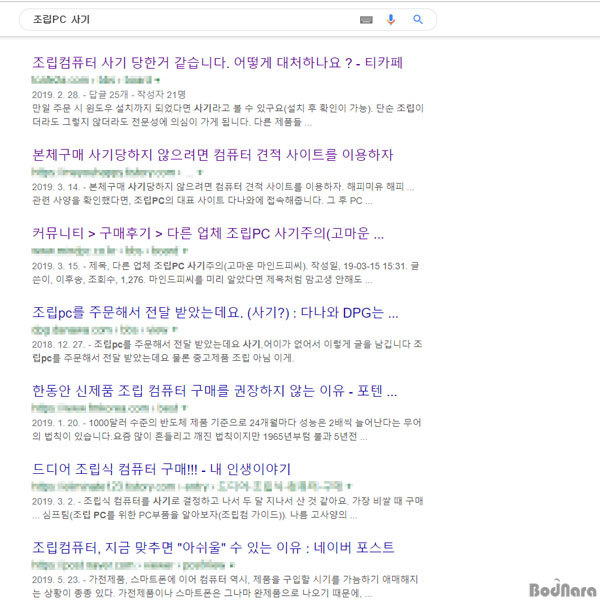Viewport: 600px width, 600px height.
Task: Expand URL dropdown arrow under 내 인생이야기 result
Action: tap(349, 486)
